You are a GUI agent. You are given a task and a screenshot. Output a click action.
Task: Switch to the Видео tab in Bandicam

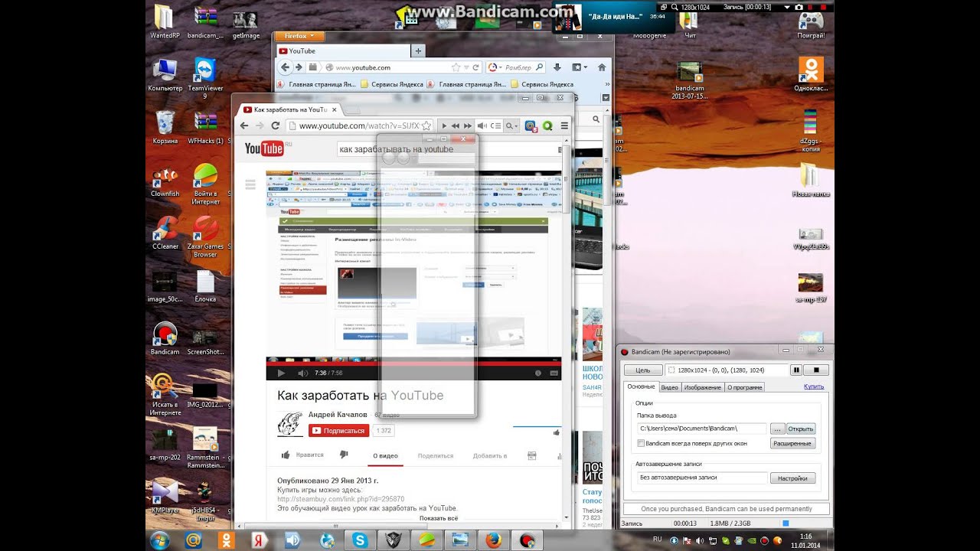click(x=669, y=387)
